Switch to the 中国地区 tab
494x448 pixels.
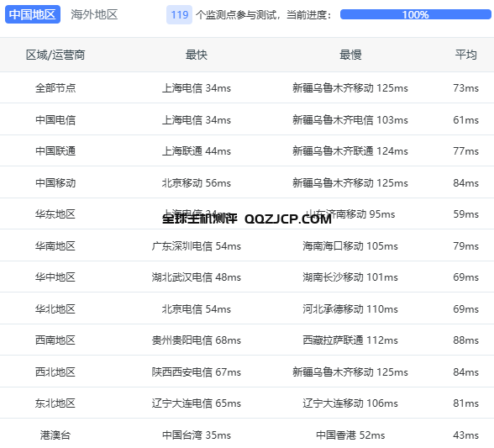coord(33,14)
